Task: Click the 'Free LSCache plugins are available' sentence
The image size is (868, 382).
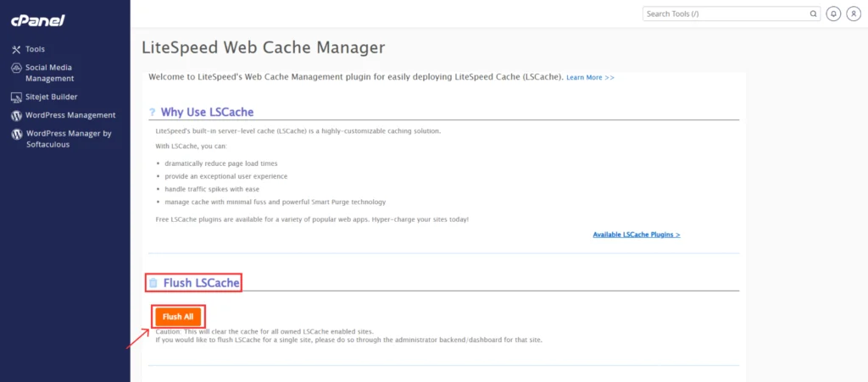Action: (312, 219)
